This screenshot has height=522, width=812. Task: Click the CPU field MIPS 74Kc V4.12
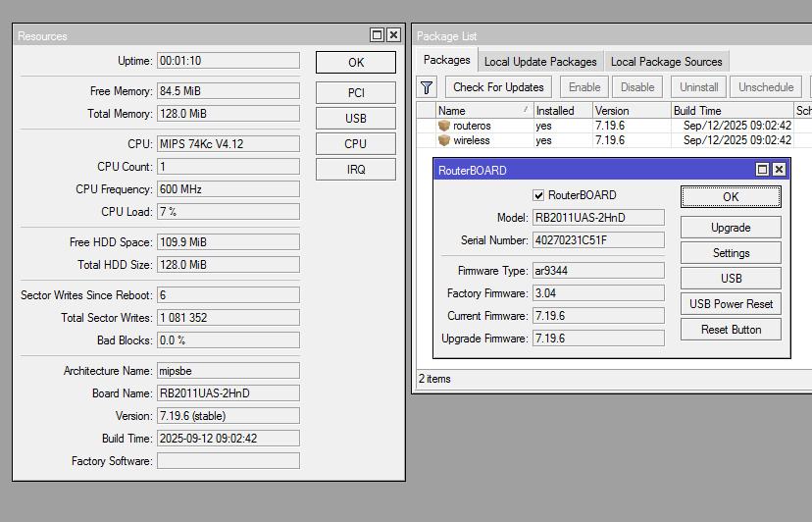tap(228, 143)
